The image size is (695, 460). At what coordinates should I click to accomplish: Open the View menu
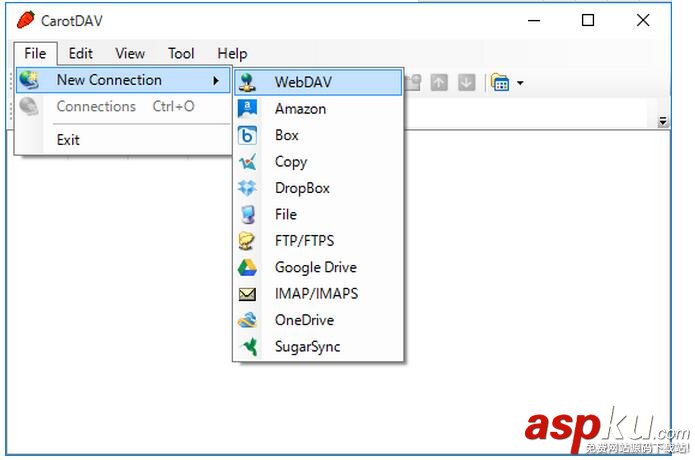(x=130, y=54)
